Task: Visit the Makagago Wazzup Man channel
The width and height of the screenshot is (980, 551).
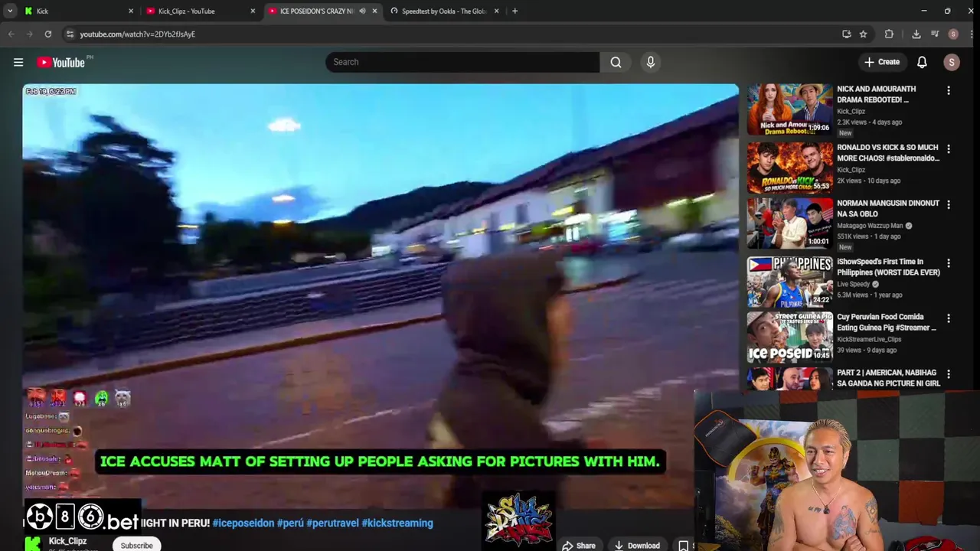Action: pos(870,226)
